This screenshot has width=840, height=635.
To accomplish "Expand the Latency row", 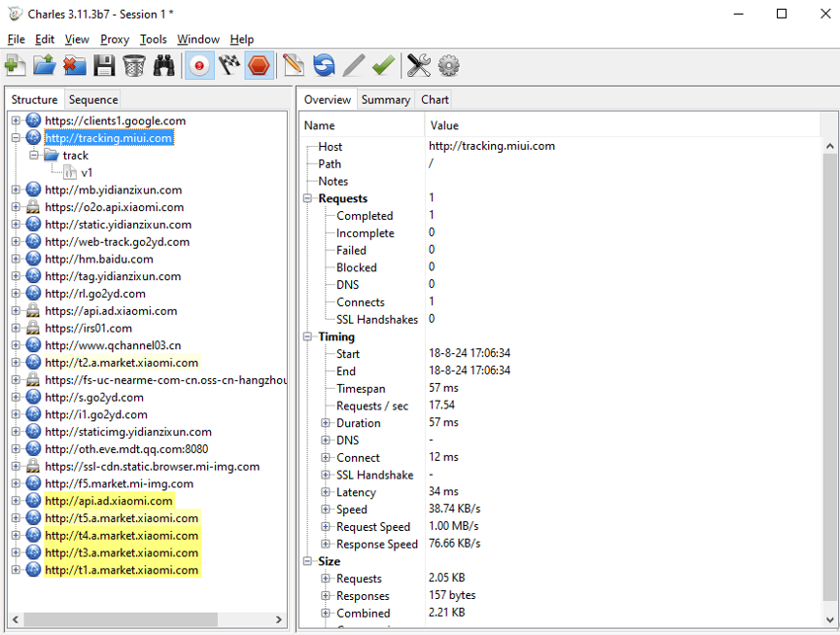I will [325, 492].
